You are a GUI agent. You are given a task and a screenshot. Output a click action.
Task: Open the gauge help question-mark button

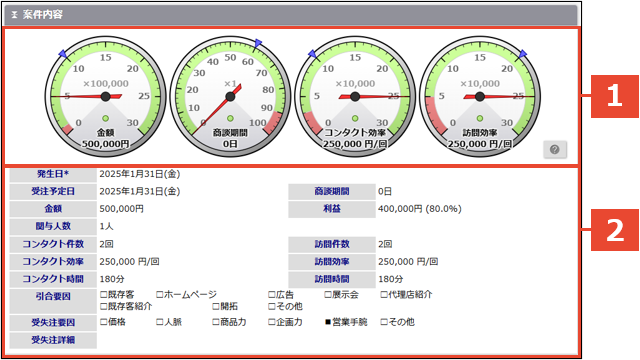555,149
